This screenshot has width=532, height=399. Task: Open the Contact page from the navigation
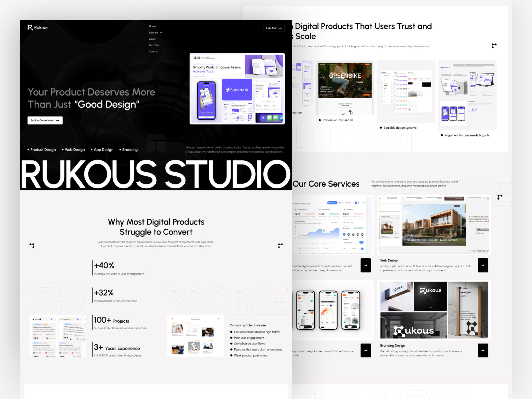pos(153,51)
